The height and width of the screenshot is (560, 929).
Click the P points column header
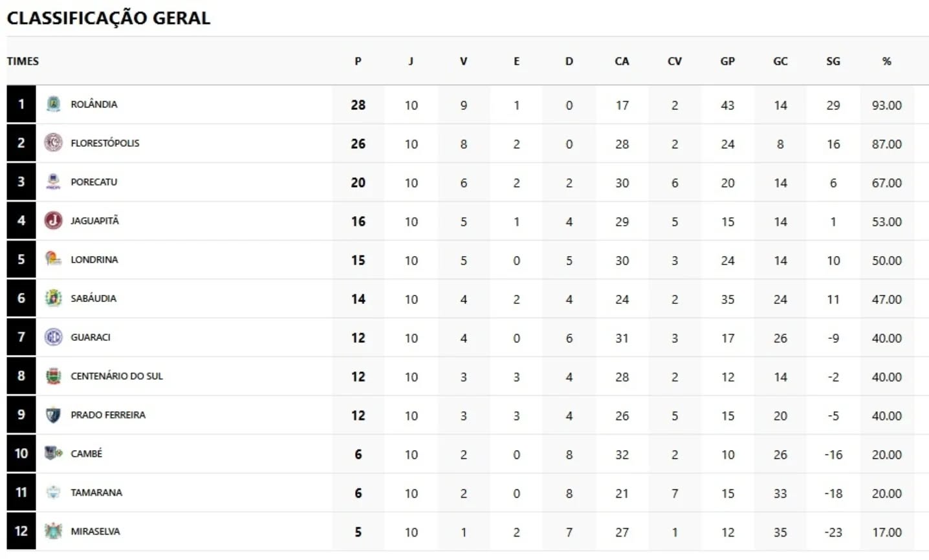point(358,61)
